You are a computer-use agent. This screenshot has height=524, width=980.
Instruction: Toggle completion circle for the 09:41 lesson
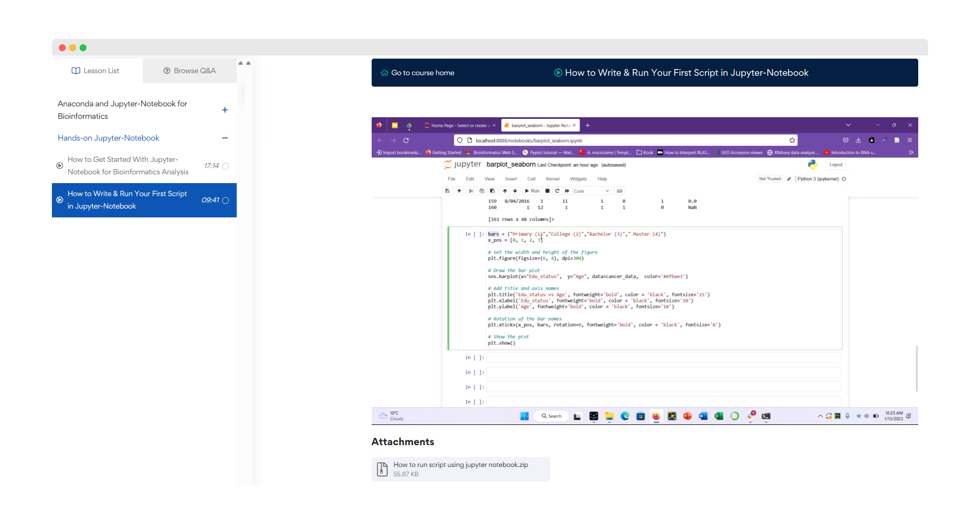pyautogui.click(x=226, y=200)
